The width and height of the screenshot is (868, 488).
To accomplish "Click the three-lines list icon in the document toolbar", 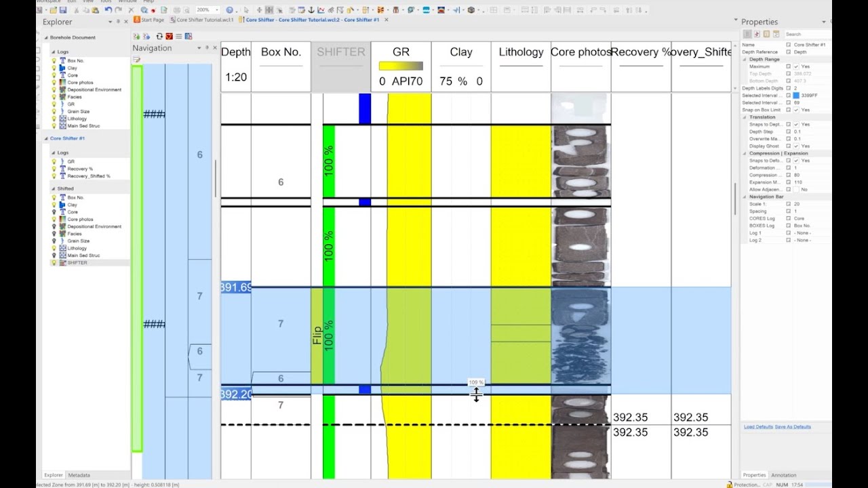I will tap(178, 36).
